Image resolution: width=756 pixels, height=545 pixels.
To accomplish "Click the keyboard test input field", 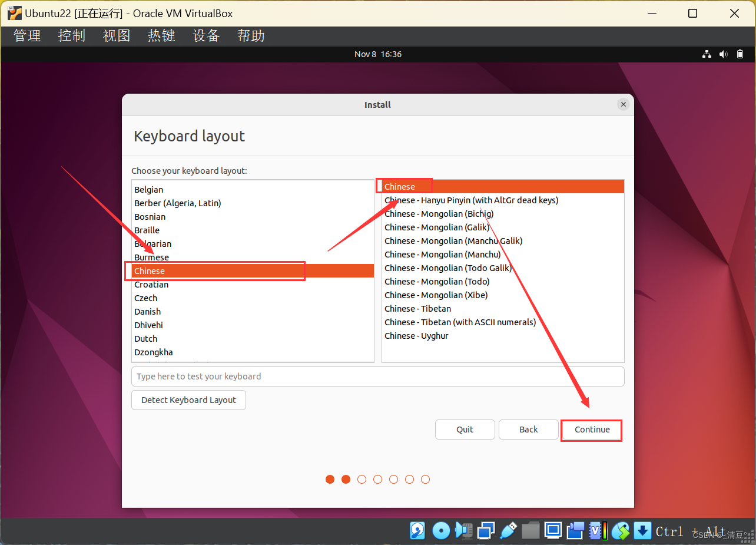I will (x=378, y=376).
